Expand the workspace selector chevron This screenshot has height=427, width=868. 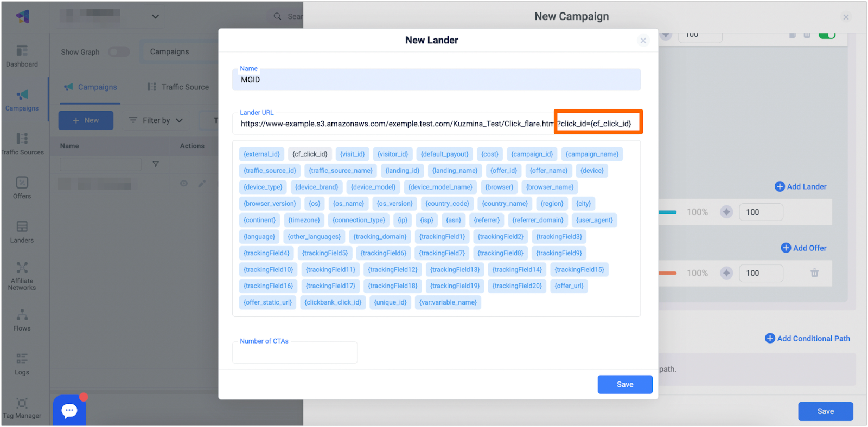pyautogui.click(x=155, y=16)
